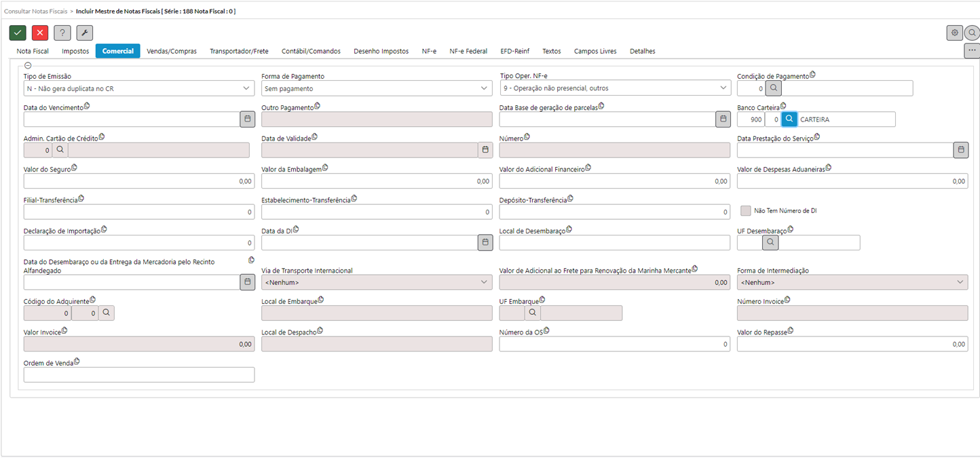
Task: Click the three-dots more tabs button
Action: point(972,50)
